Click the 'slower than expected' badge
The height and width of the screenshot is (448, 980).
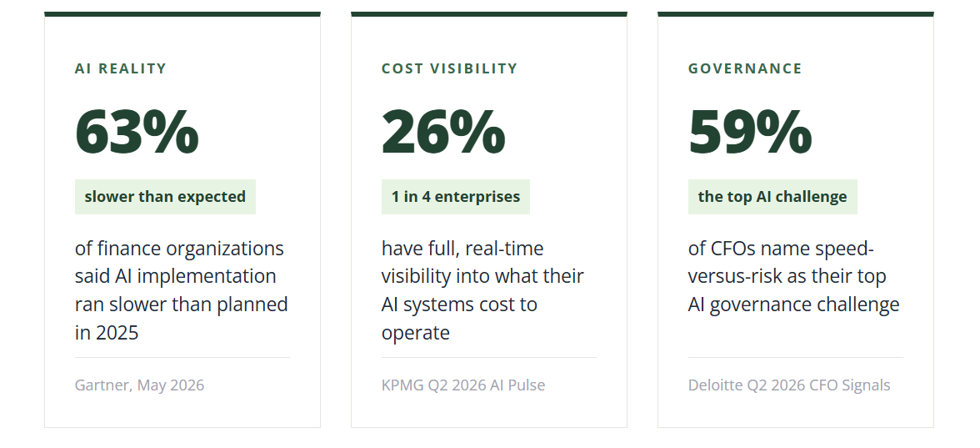click(x=165, y=197)
